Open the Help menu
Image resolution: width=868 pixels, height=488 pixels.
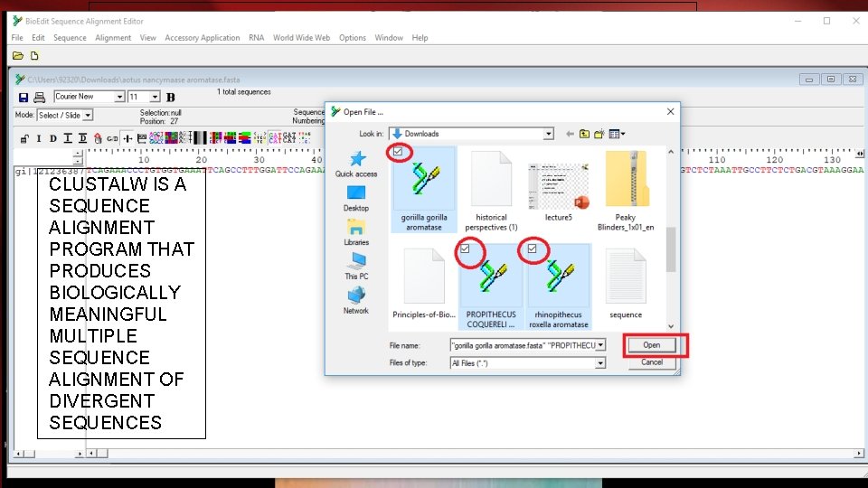(420, 38)
